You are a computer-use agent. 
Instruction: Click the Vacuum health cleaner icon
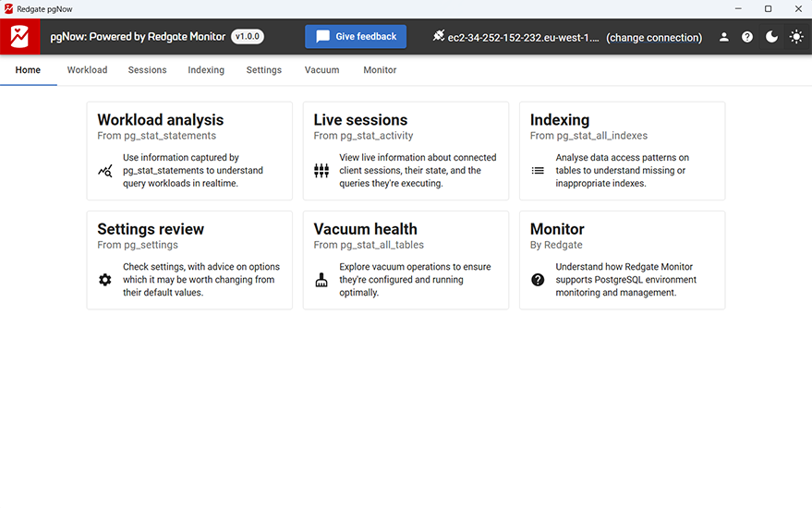coord(321,280)
